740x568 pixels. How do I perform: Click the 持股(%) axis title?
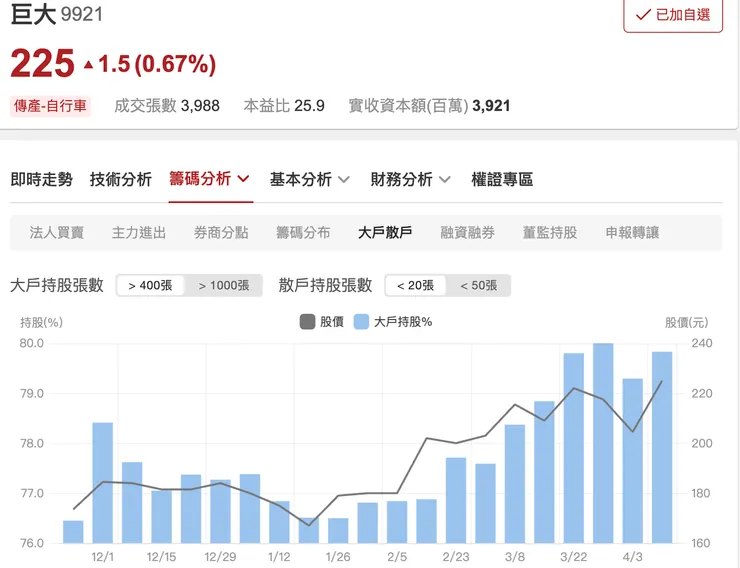pos(42,323)
